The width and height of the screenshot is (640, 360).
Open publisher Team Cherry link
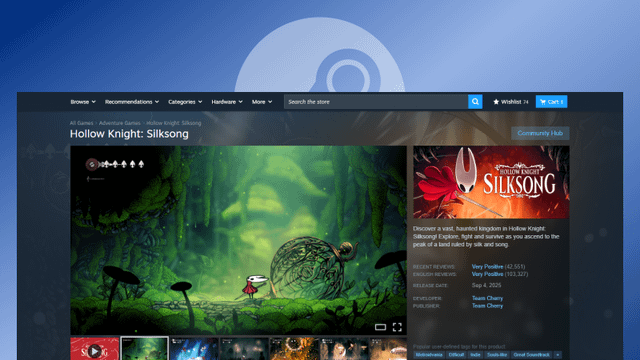(x=487, y=306)
